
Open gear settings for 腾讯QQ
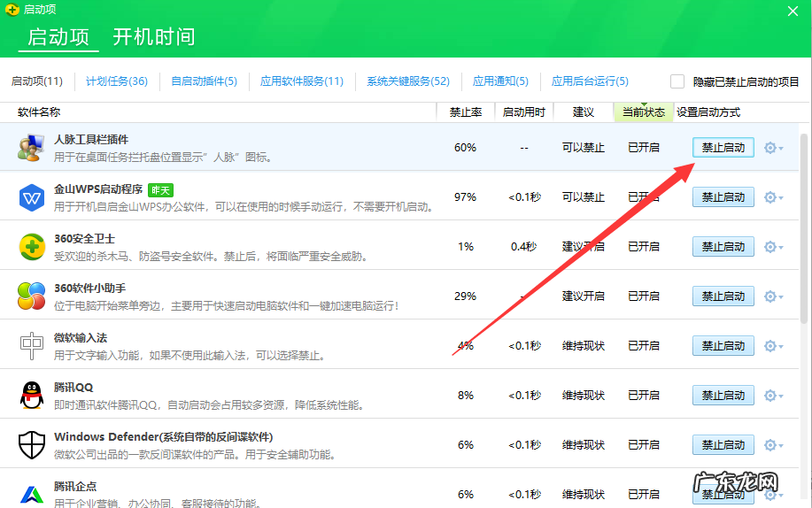[773, 396]
